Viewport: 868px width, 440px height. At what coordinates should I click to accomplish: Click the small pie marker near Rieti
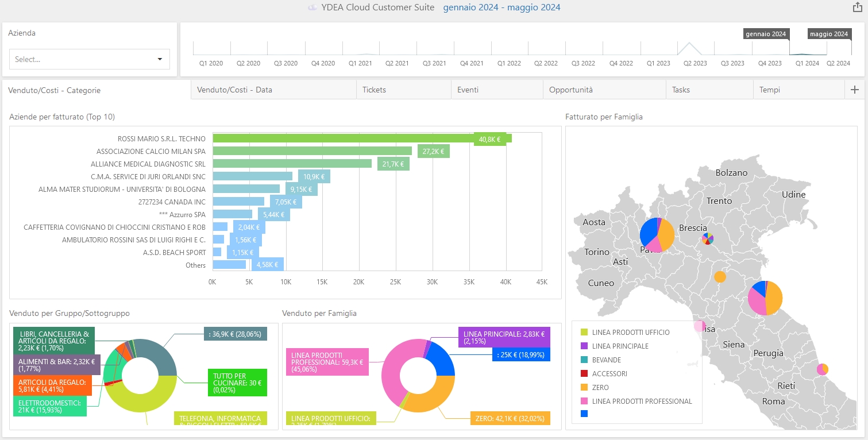pyautogui.click(x=823, y=369)
